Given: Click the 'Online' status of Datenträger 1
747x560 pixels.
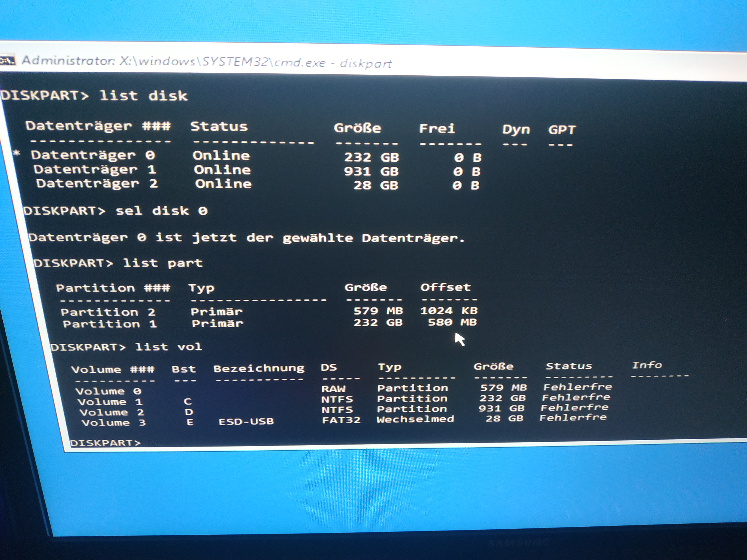Looking at the screenshot, I should click(x=222, y=170).
